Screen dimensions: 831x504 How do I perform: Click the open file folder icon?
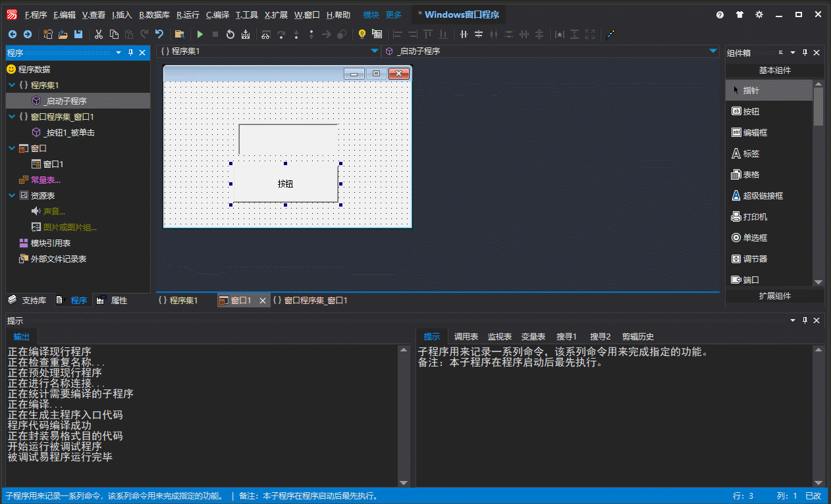pyautogui.click(x=64, y=34)
